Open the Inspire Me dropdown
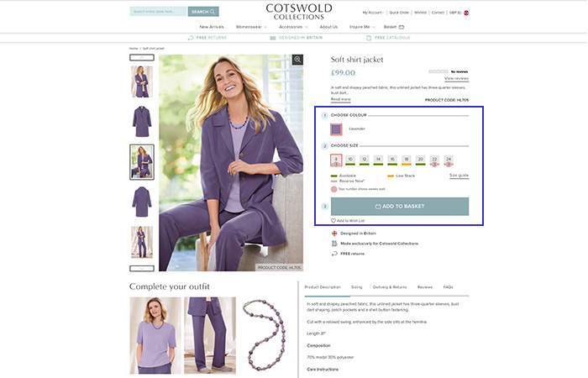588x378 pixels. point(362,27)
